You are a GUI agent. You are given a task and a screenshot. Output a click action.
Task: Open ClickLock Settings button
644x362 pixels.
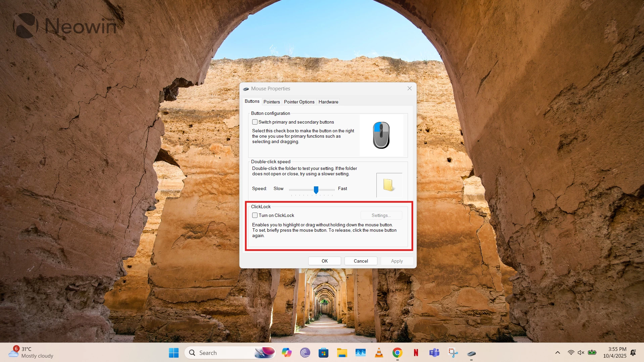(381, 215)
